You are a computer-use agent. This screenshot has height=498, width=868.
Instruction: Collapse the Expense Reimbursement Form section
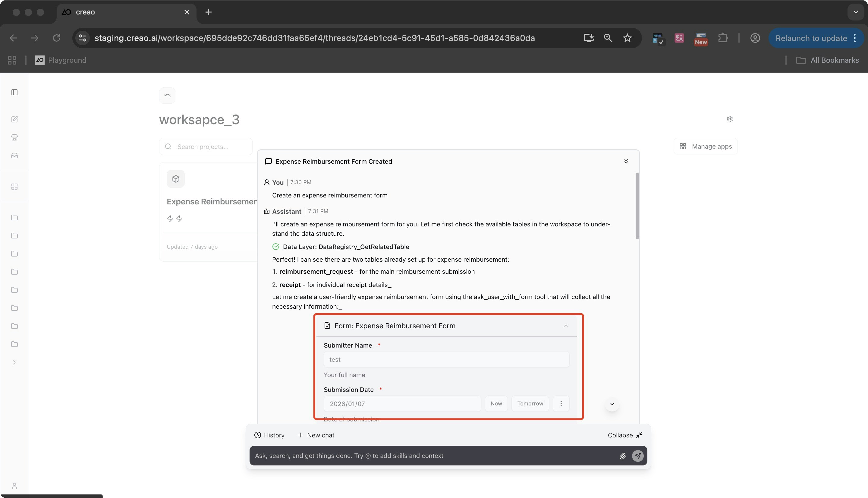tap(566, 326)
